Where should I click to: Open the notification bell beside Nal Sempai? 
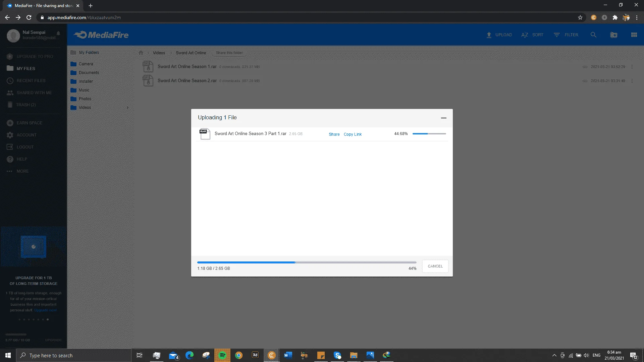[x=58, y=33]
